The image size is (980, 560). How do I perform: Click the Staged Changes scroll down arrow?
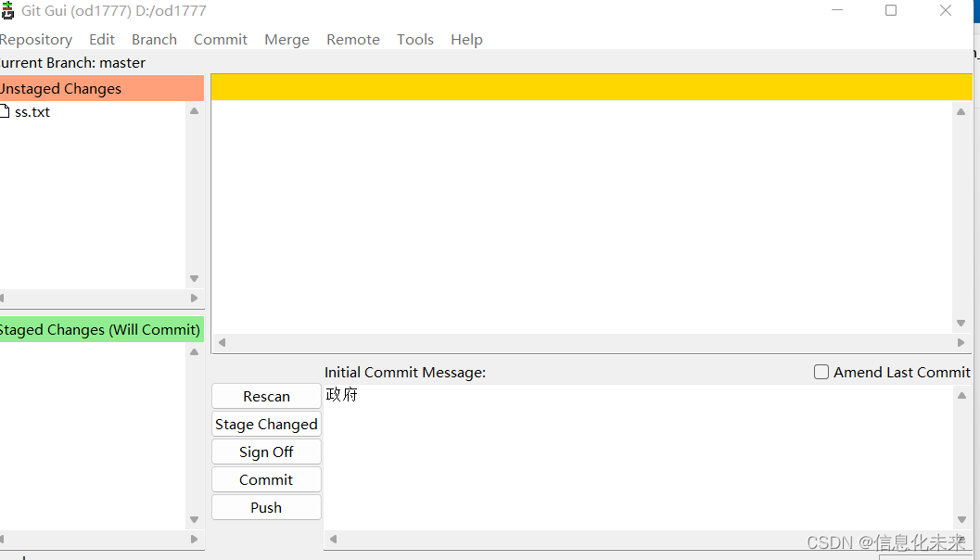click(195, 519)
